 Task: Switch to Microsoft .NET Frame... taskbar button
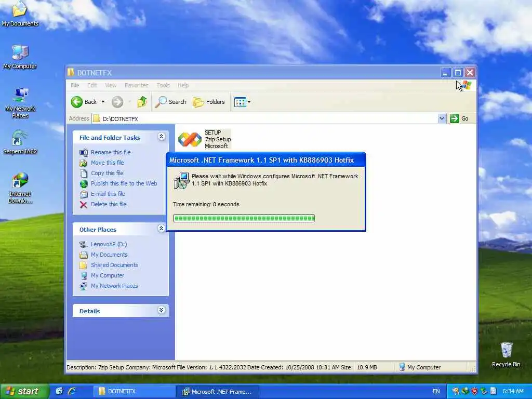pos(218,392)
